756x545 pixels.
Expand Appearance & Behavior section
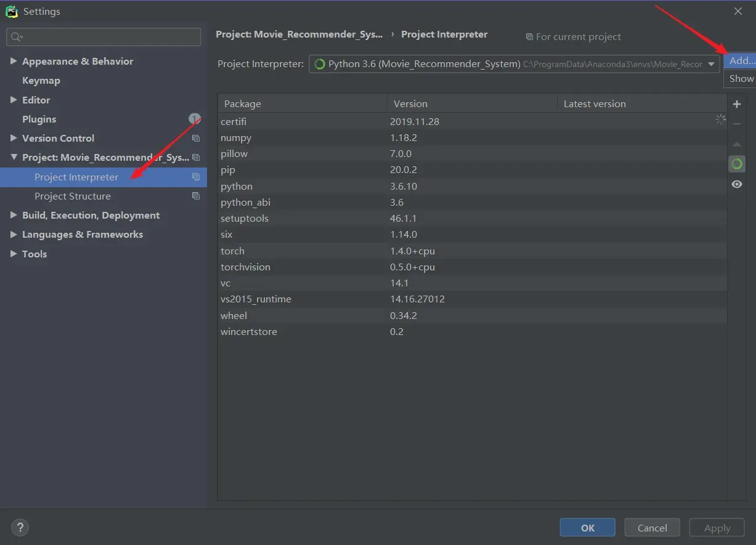(x=14, y=62)
